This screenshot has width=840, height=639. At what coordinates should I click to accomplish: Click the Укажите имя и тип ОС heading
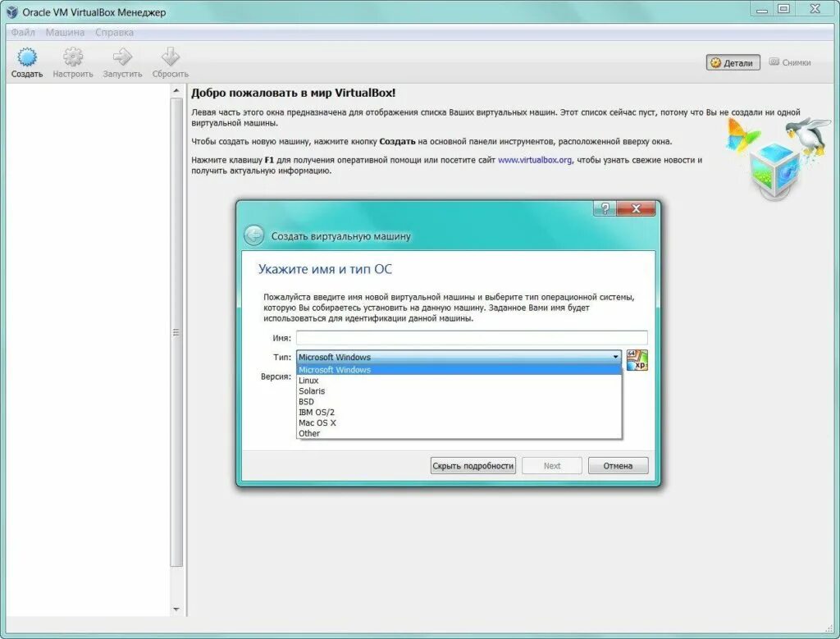pos(325,269)
